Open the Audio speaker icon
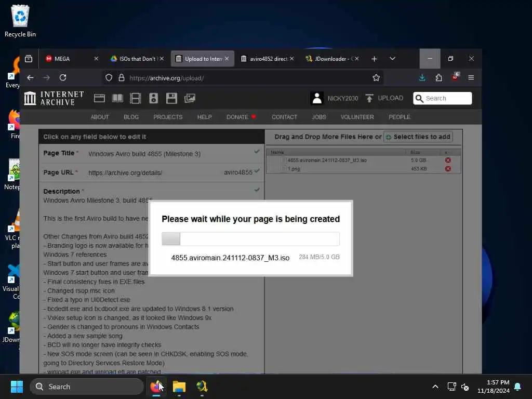Screen dimensions: 532x399 [153, 98]
